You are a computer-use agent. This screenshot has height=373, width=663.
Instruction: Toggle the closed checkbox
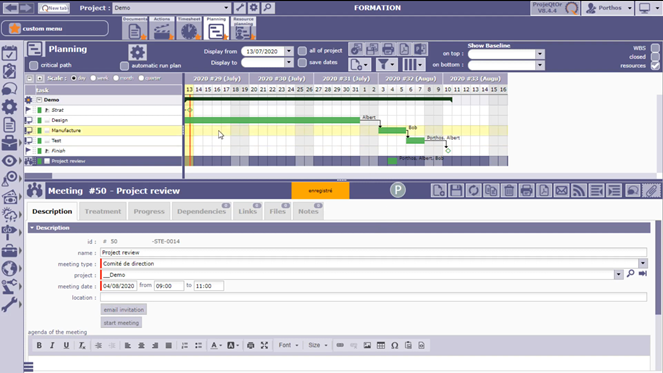[655, 57]
